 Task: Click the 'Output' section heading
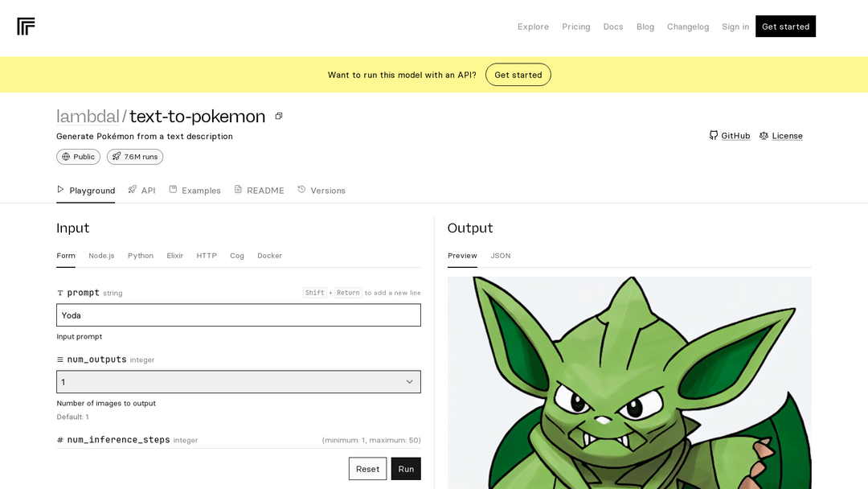click(470, 228)
